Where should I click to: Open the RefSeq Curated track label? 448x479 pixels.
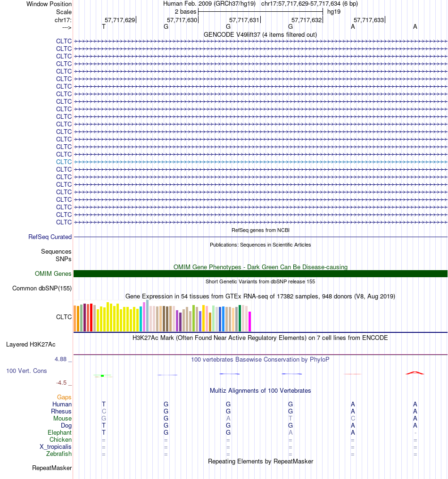[50, 237]
